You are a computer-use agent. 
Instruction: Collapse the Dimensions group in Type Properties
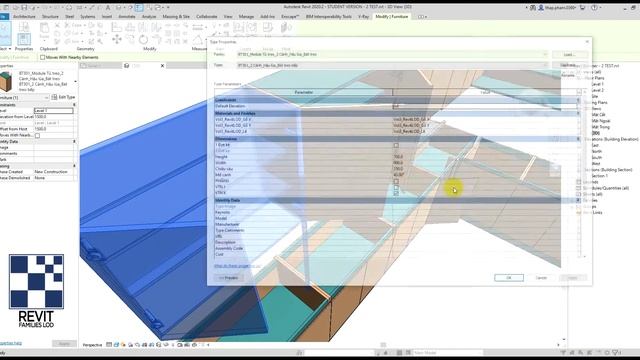[578, 139]
